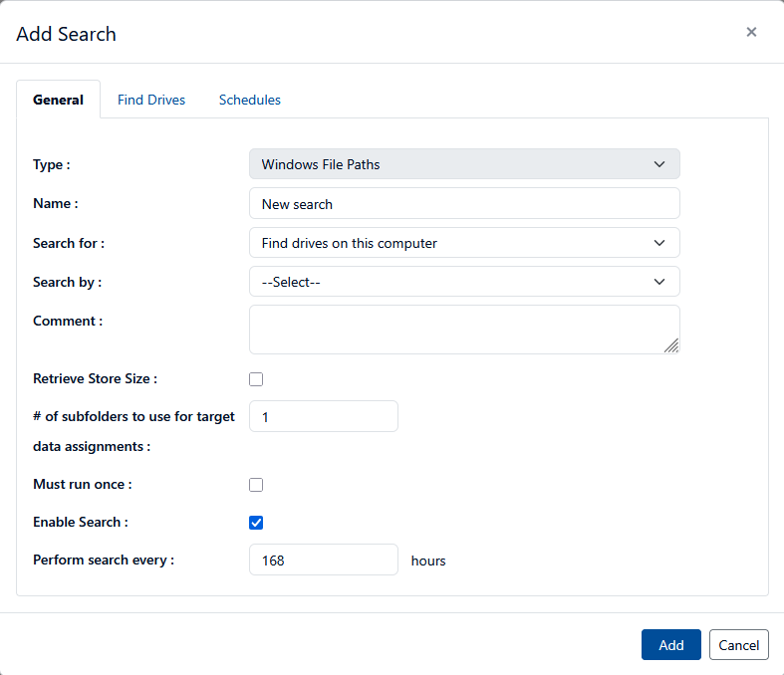Click the subfolders count input field
This screenshot has width=784, height=675.
pyautogui.click(x=324, y=417)
